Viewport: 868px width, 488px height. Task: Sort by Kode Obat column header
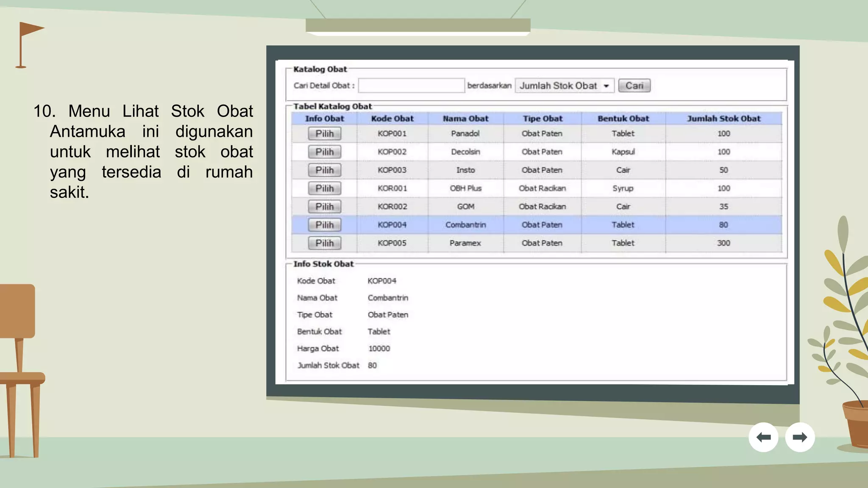pos(392,119)
